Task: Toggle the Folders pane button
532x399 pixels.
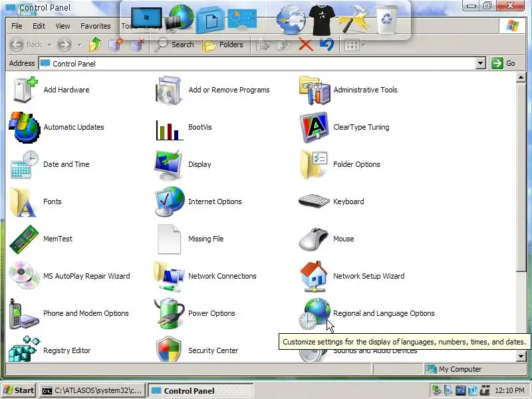Action: tap(223, 45)
